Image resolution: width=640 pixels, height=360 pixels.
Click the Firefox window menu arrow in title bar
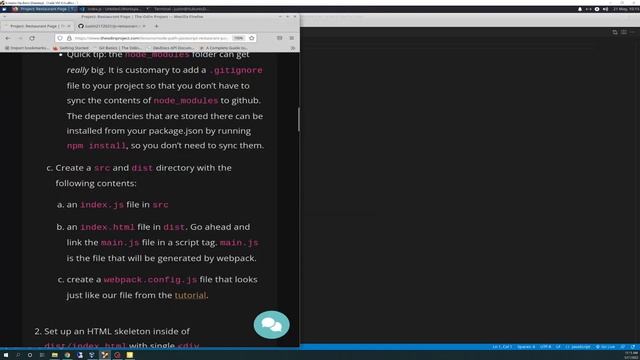[x=4, y=17]
